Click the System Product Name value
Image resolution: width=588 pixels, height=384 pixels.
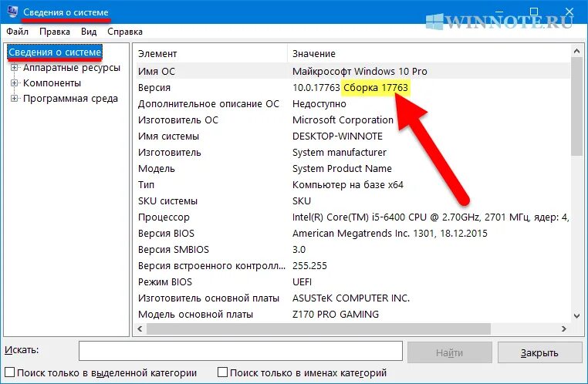(342, 169)
